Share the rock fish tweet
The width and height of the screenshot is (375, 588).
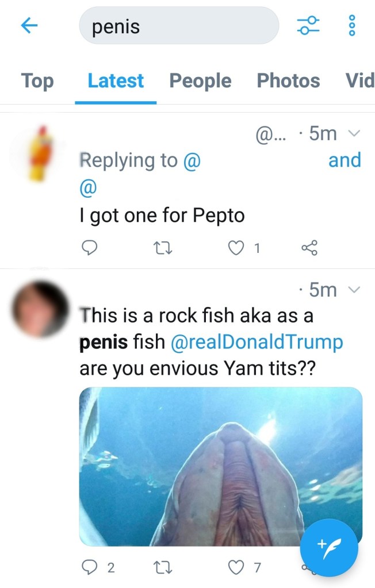point(309,567)
